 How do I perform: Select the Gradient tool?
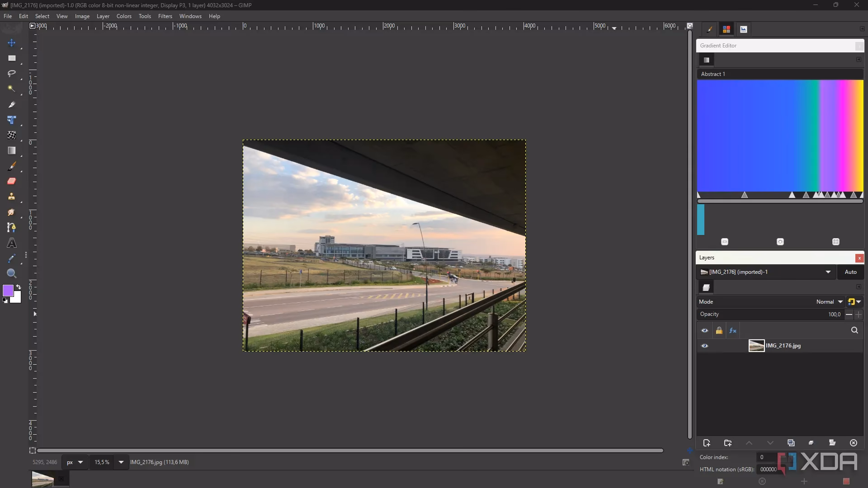coord(11,150)
